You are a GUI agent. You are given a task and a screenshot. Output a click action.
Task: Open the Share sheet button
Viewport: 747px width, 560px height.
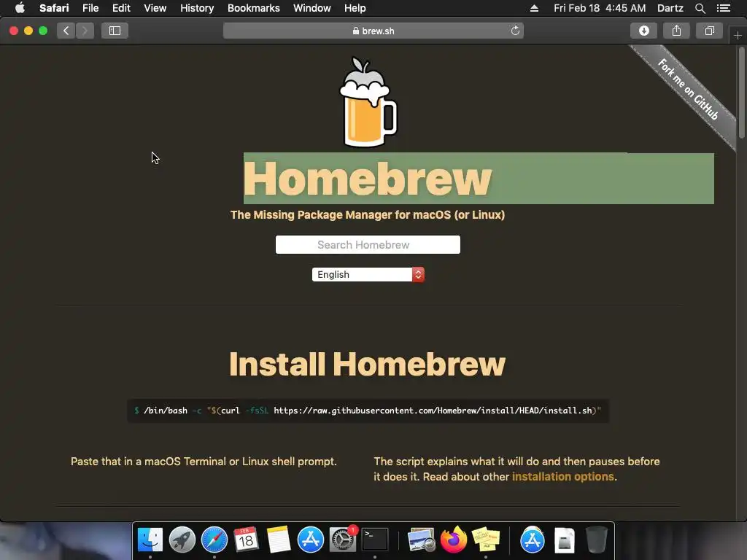676,31
